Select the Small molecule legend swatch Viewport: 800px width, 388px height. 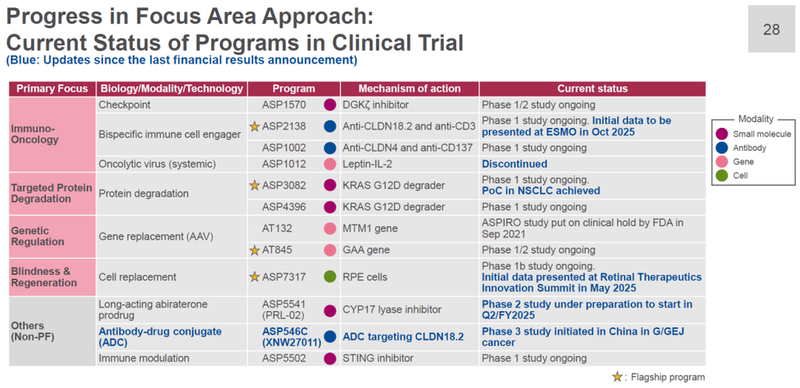(722, 134)
